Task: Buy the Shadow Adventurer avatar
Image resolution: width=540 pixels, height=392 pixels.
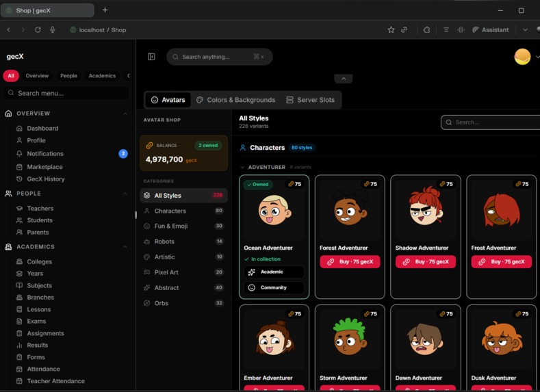Action: 426,262
